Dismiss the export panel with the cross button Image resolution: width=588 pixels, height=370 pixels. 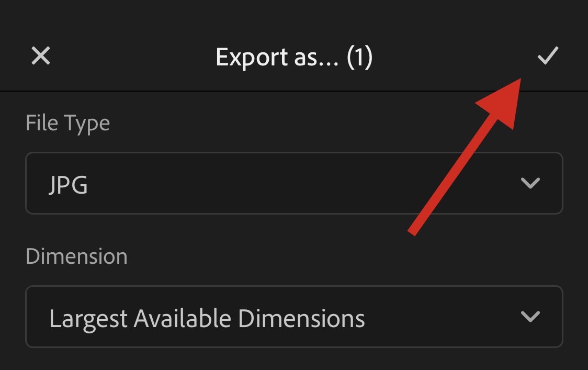pyautogui.click(x=41, y=55)
